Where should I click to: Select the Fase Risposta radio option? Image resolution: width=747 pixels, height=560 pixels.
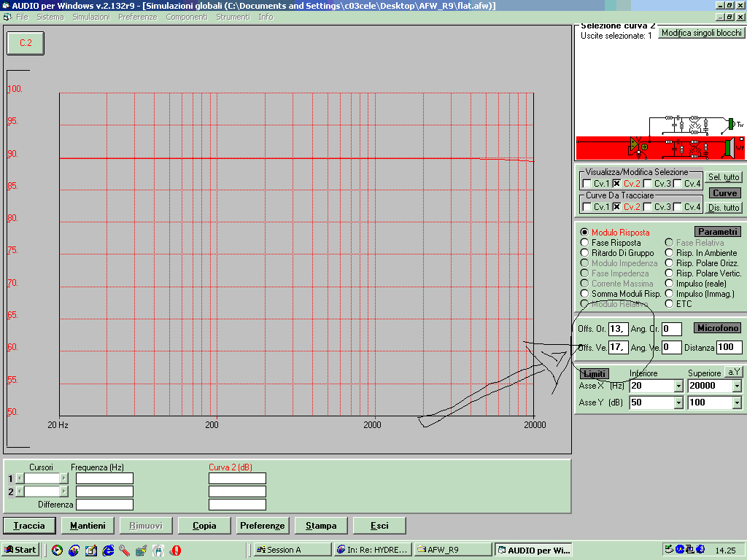click(x=584, y=242)
